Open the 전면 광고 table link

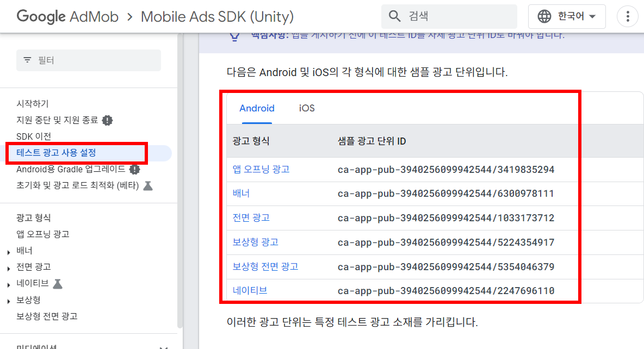[251, 217]
